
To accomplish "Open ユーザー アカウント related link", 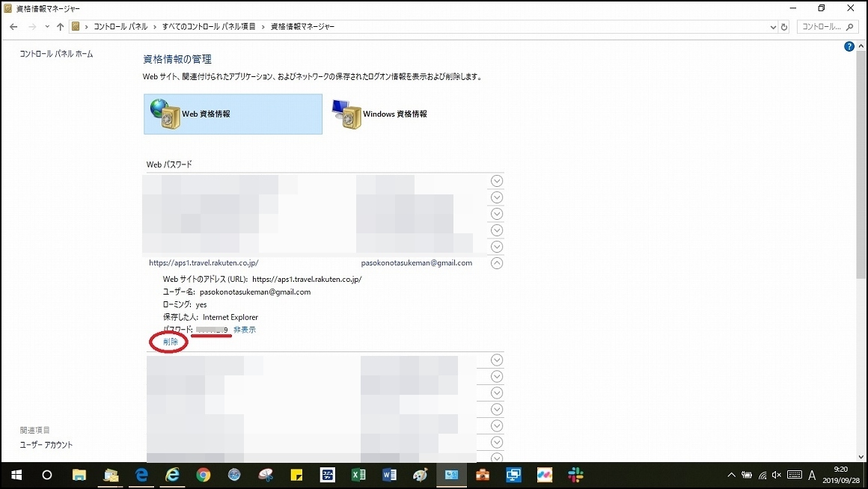I will pos(46,445).
